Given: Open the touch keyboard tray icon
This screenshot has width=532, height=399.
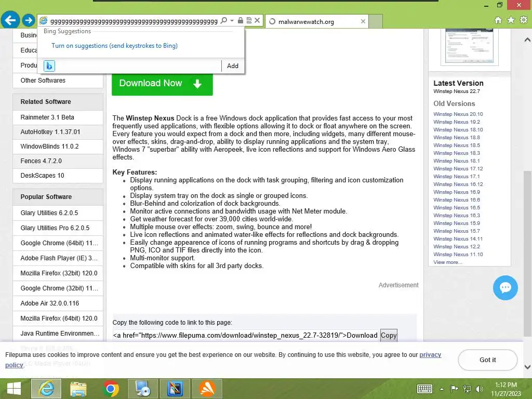Looking at the screenshot, I should coord(424,389).
